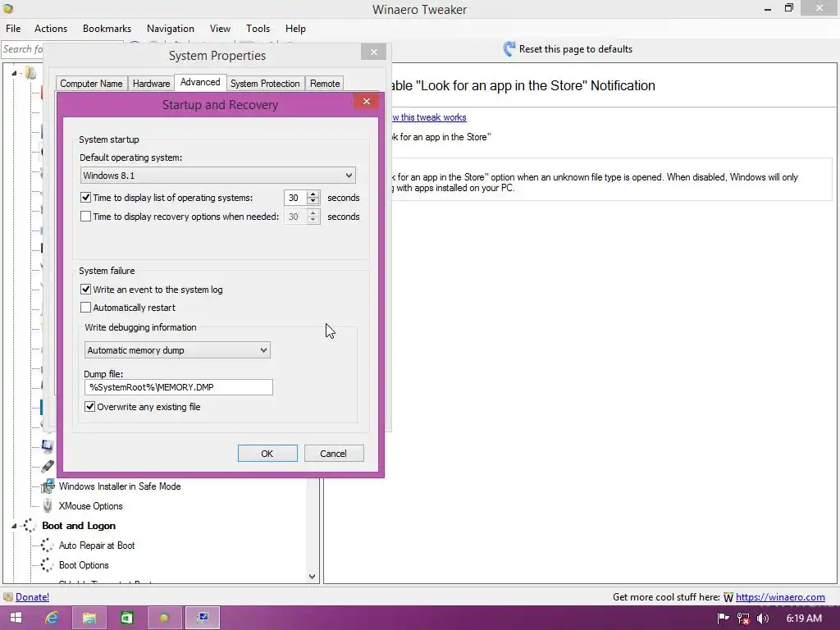This screenshot has width=840, height=630.
Task: Open the Help menu
Action: point(295,29)
